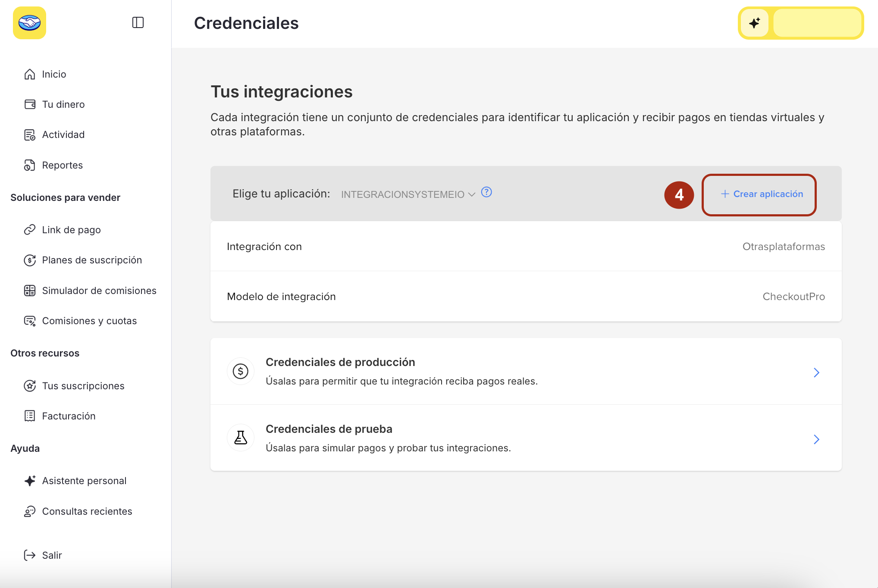Click the 'Modelo de integración' label
Image resolution: width=878 pixels, height=588 pixels.
(x=281, y=297)
